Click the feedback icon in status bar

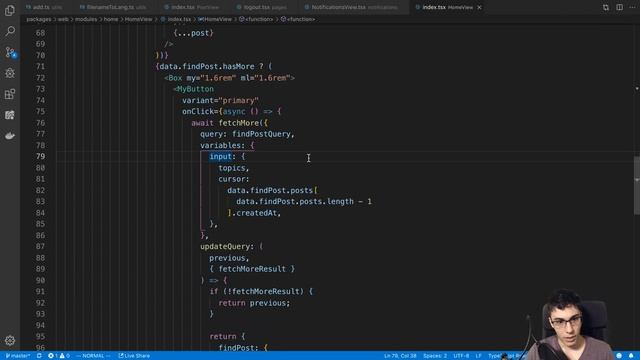619,356
